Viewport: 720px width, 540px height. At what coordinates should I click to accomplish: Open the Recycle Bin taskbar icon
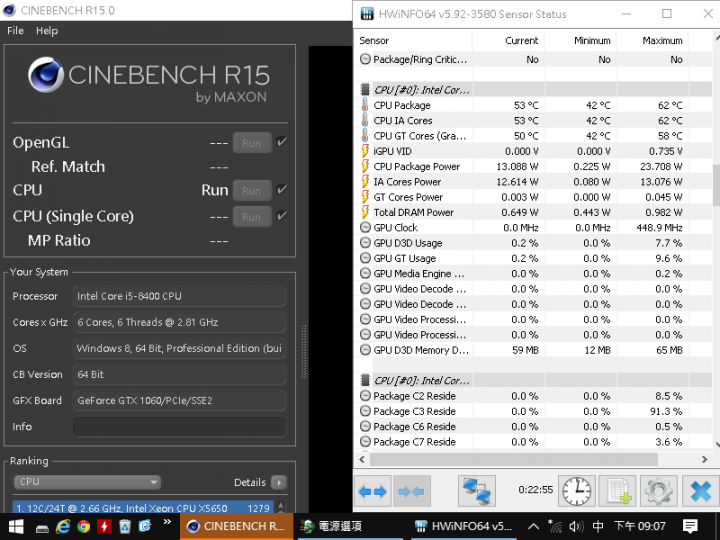point(124,526)
